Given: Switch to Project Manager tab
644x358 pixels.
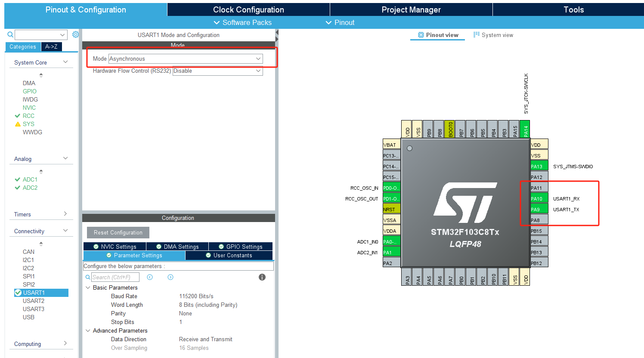Looking at the screenshot, I should pyautogui.click(x=411, y=9).
